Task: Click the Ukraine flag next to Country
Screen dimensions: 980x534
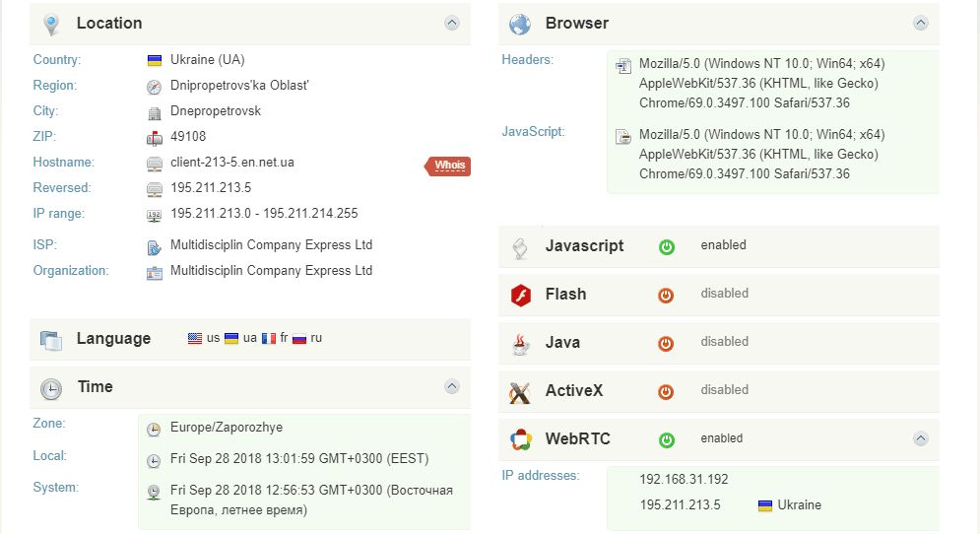Action: (x=154, y=60)
